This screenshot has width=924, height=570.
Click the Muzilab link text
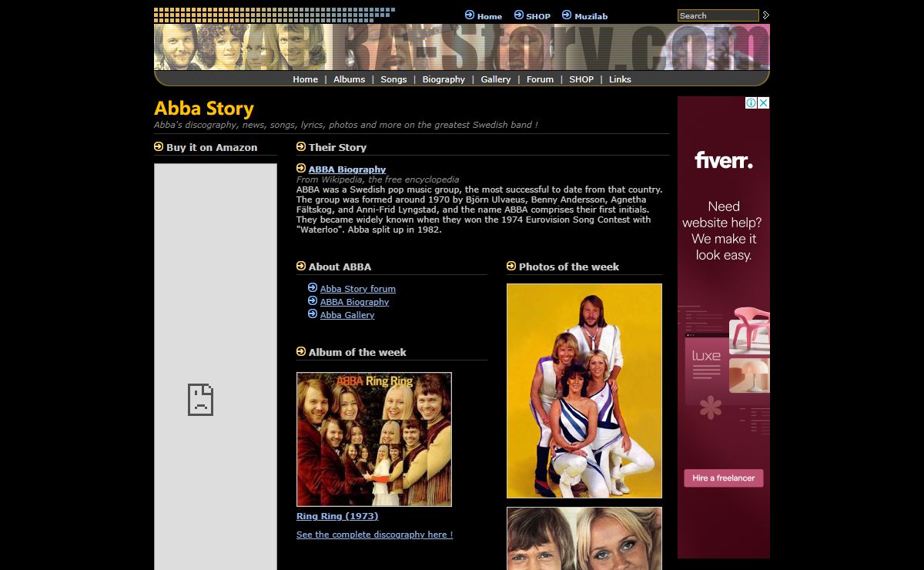[591, 16]
